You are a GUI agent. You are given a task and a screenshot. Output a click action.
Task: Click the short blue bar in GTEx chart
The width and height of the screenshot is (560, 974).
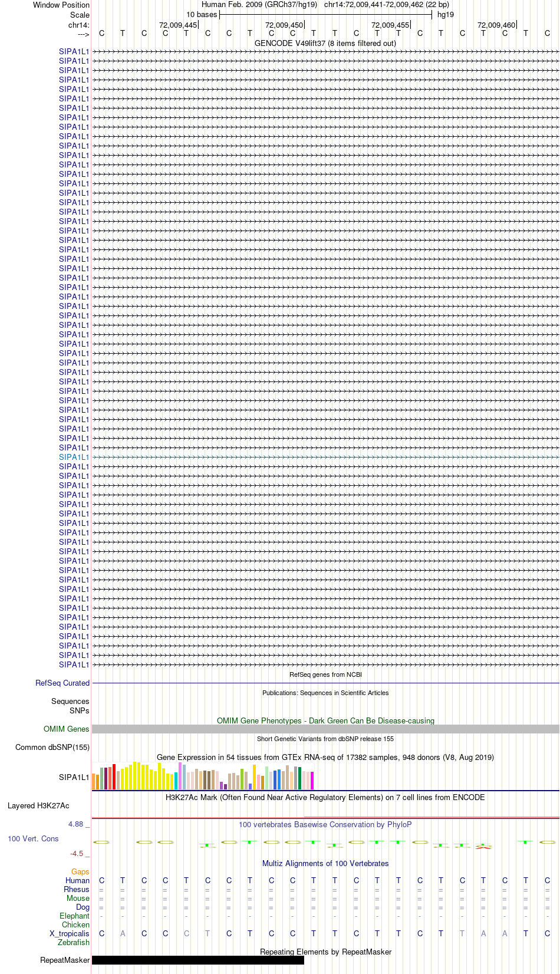click(x=251, y=787)
